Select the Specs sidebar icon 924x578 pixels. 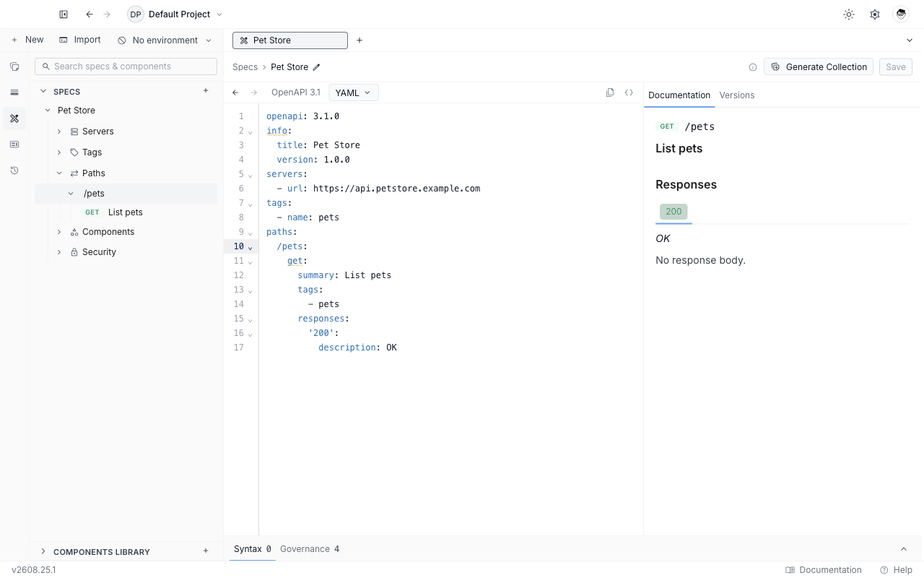pyautogui.click(x=14, y=118)
